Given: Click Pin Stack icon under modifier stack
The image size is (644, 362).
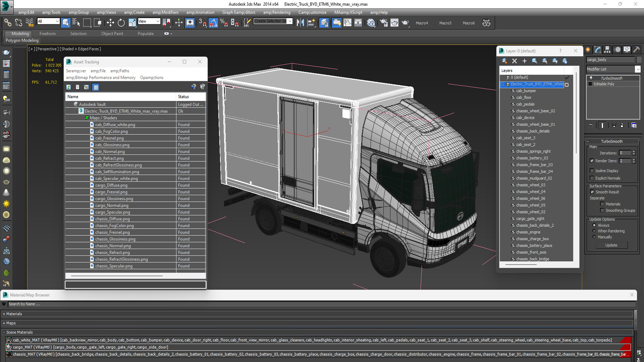Looking at the screenshot, I should tap(591, 125).
